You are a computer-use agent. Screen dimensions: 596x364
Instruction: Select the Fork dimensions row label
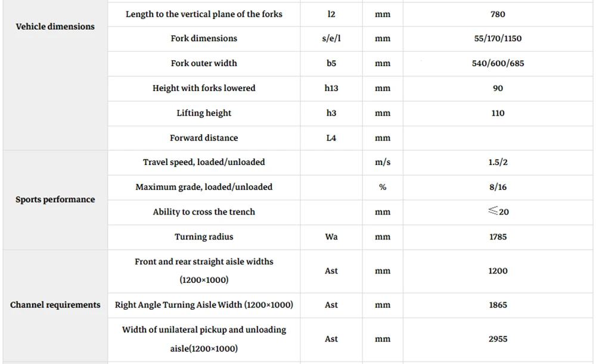pyautogui.click(x=204, y=38)
